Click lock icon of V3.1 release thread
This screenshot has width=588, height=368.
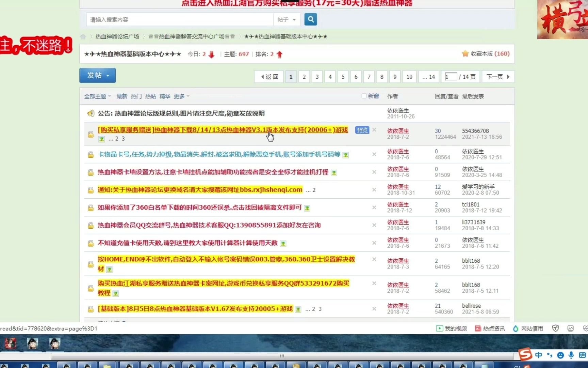(91, 134)
